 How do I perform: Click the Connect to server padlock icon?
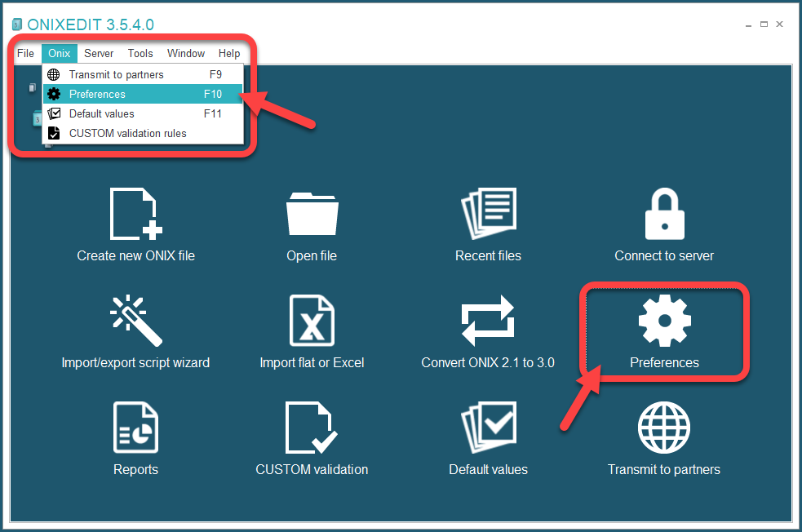tap(664, 213)
